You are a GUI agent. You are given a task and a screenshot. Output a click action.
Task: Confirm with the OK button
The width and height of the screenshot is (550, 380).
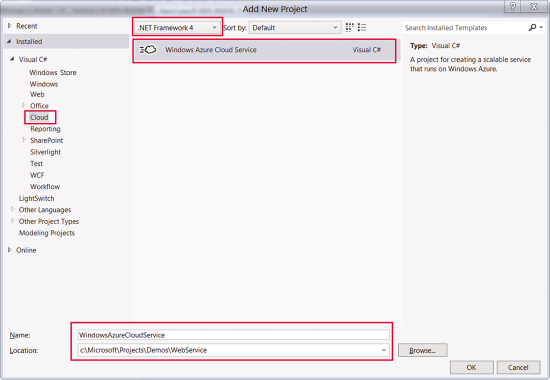pos(471,367)
